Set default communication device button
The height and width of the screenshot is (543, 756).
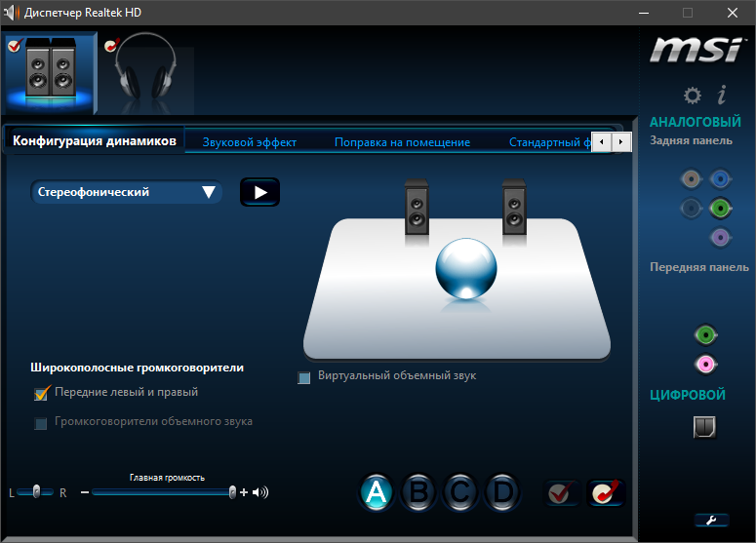coord(606,493)
